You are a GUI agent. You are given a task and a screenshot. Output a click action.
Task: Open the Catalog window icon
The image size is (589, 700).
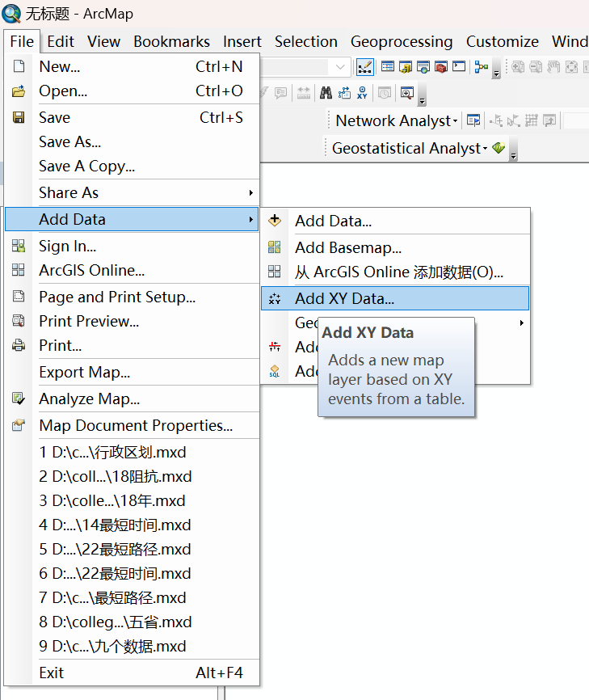tap(405, 67)
